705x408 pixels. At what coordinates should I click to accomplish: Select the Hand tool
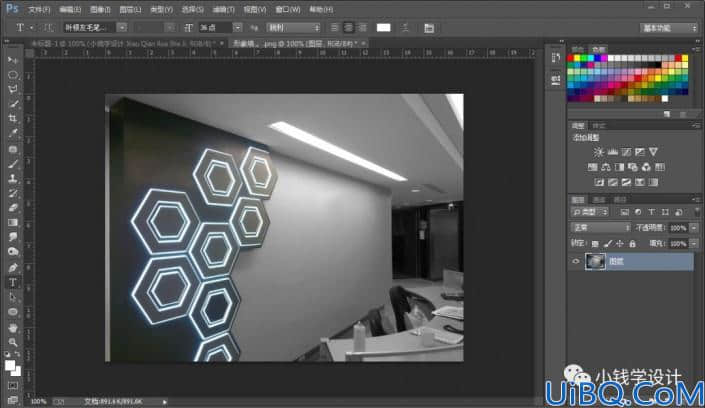pyautogui.click(x=13, y=327)
